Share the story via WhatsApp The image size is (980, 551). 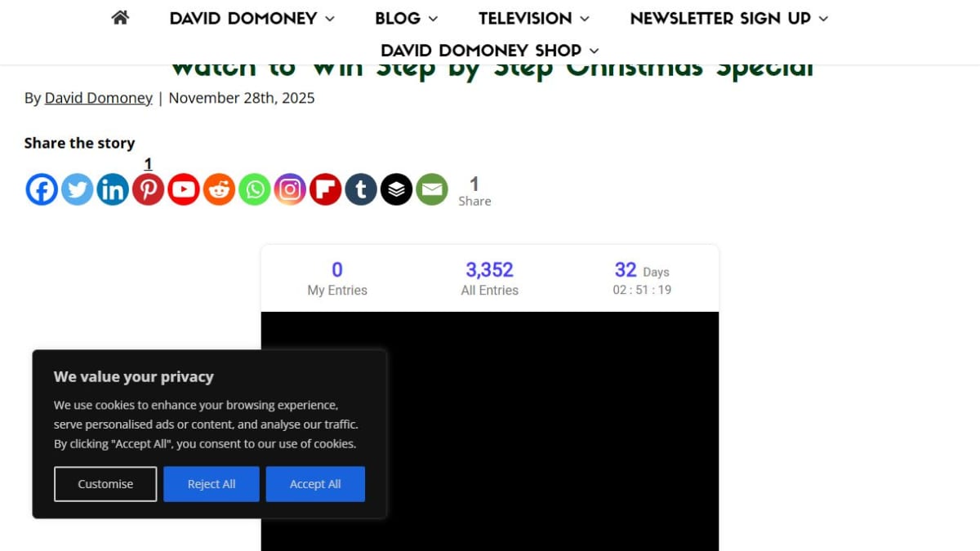point(254,189)
